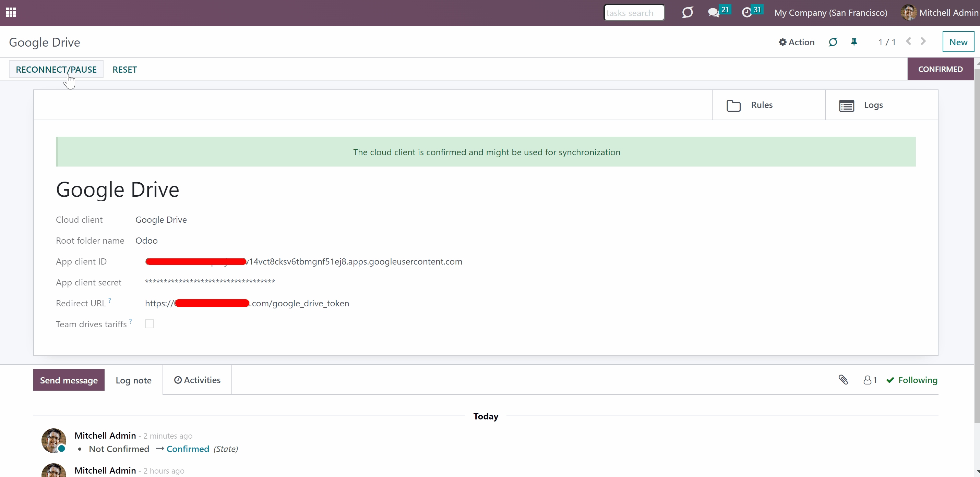Click the CONFIRMED status stage
The image size is (980, 477).
coord(940,69)
